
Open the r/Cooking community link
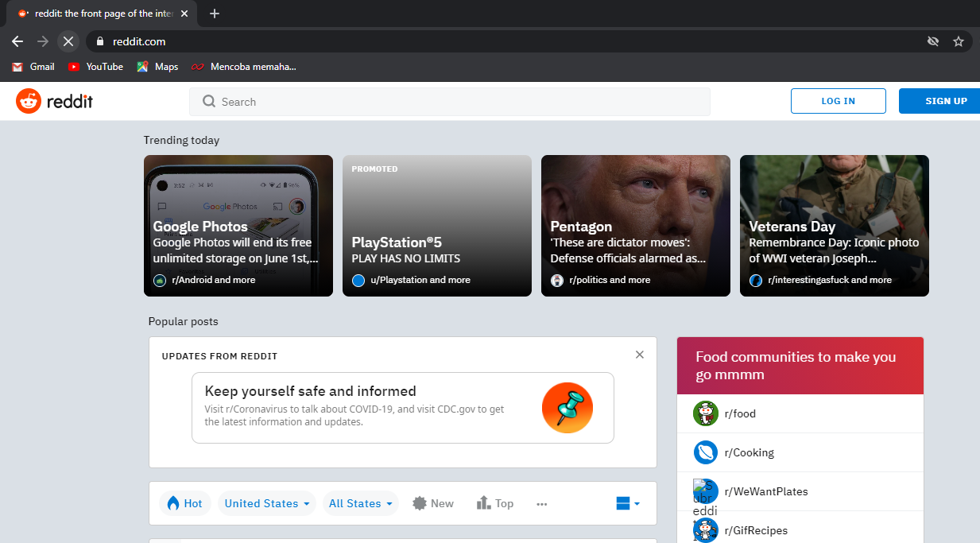749,452
